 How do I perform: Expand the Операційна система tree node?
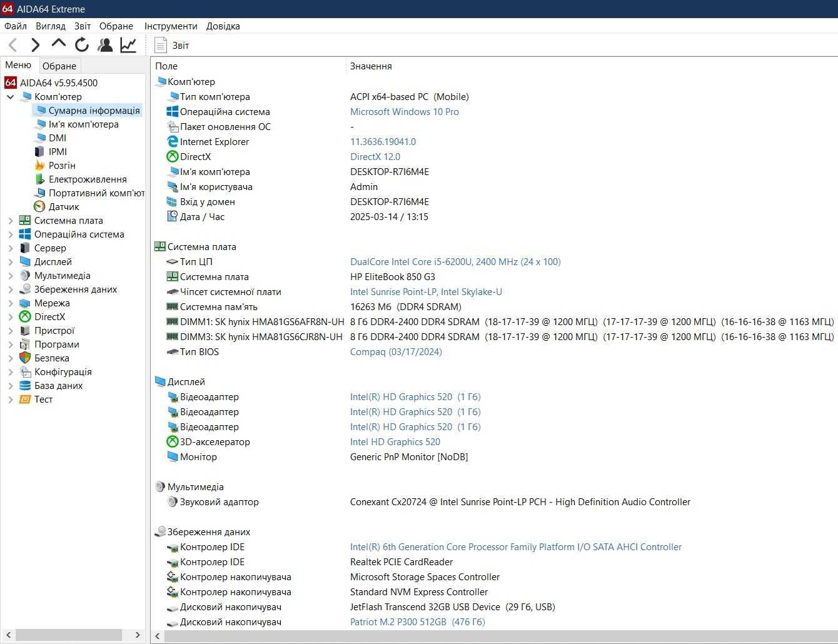coord(10,234)
